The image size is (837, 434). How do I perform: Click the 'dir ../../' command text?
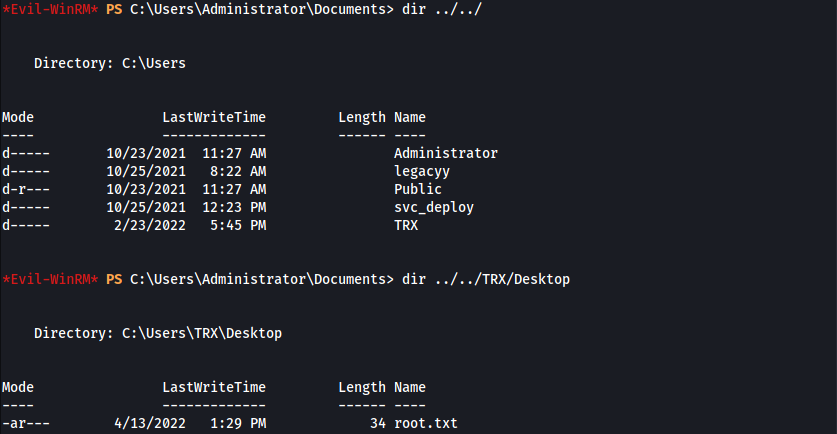coord(442,10)
